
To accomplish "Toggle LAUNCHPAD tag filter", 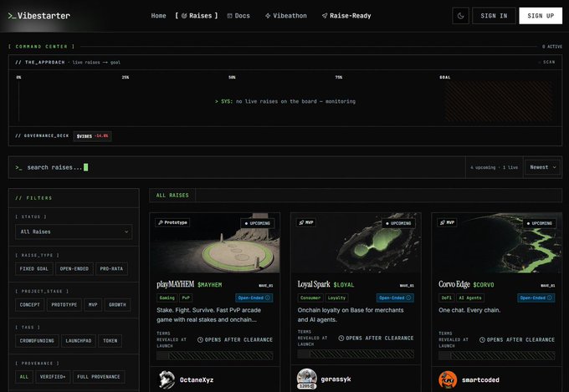I will coord(79,340).
